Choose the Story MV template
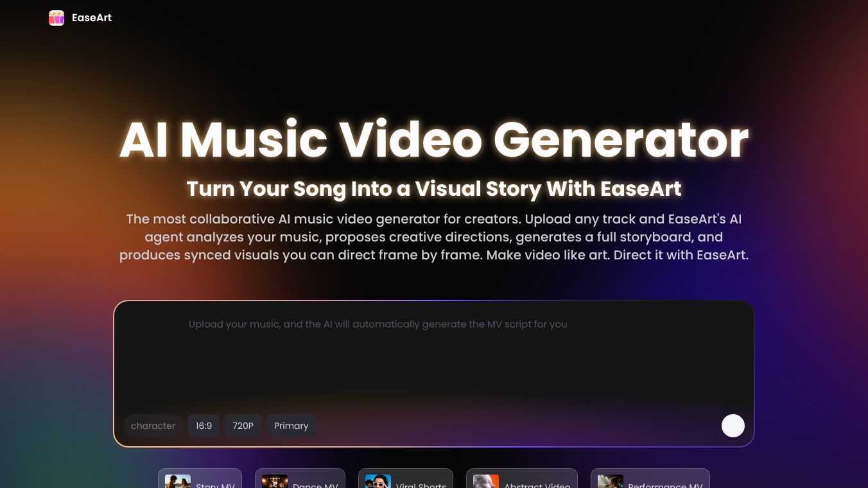The height and width of the screenshot is (488, 868). 200,479
